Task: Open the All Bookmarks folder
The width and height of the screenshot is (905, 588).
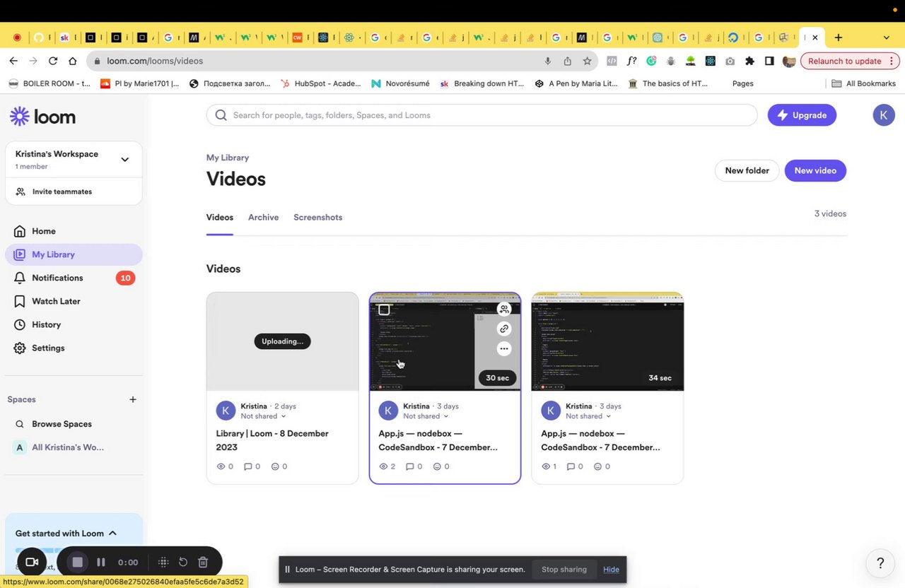Action: pyautogui.click(x=864, y=83)
